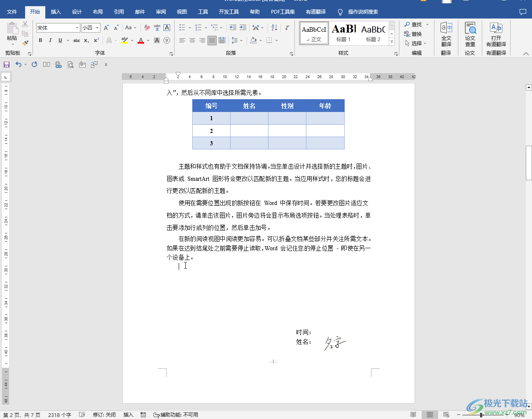Click red font color button
This screenshot has height=419, width=532.
tap(141, 40)
